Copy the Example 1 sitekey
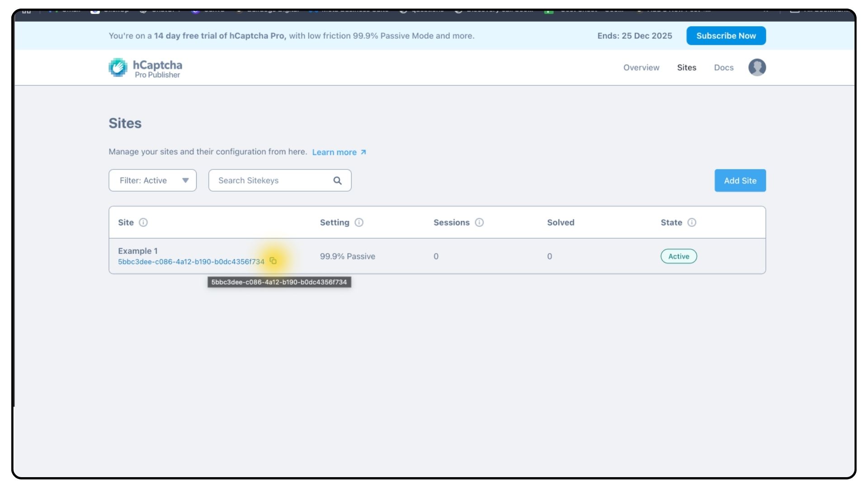Screen dimensions: 868x488 [273, 261]
